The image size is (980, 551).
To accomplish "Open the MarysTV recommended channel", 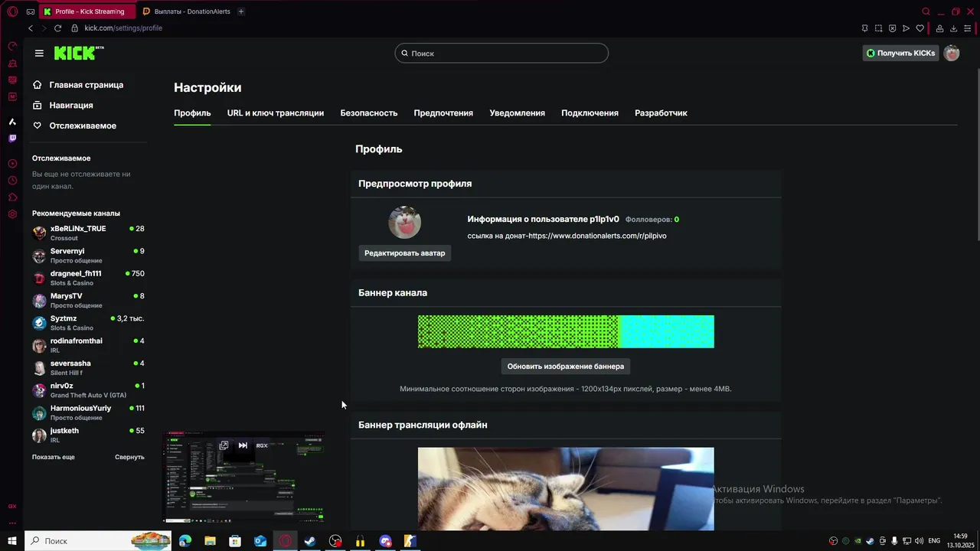I will click(88, 300).
